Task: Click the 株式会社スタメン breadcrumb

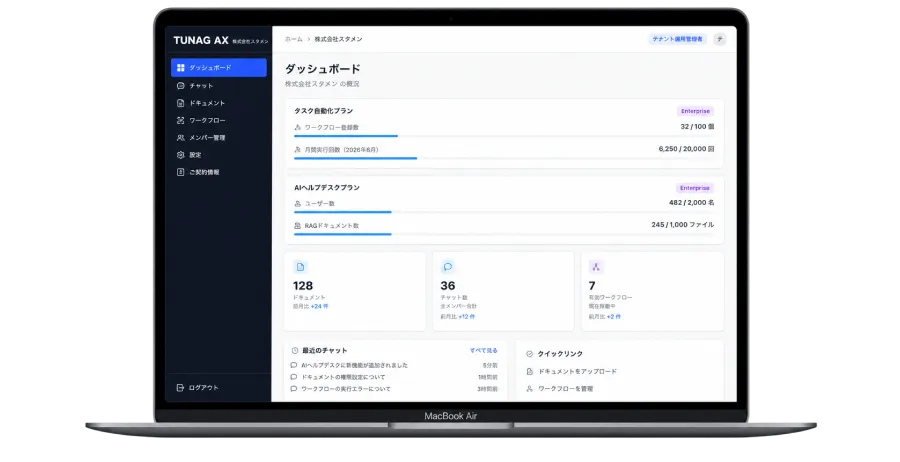Action: [339, 39]
